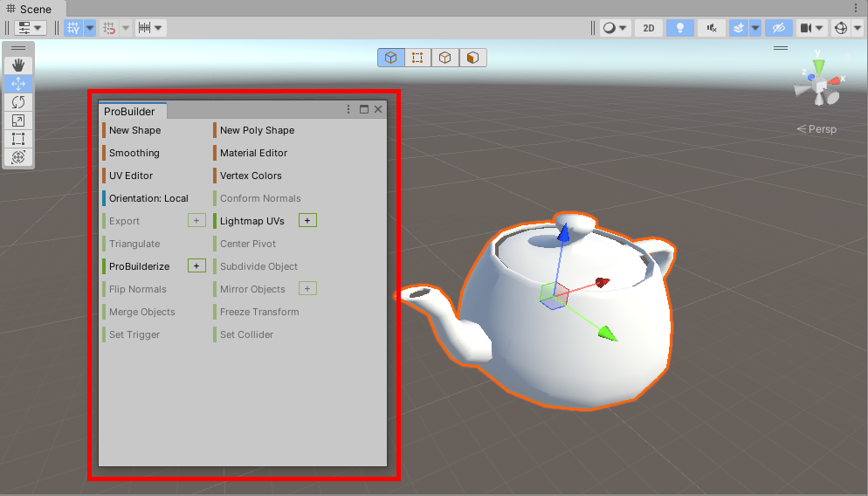Image resolution: width=868 pixels, height=496 pixels.
Task: Select the ProBuilder window tab
Action: 132,111
